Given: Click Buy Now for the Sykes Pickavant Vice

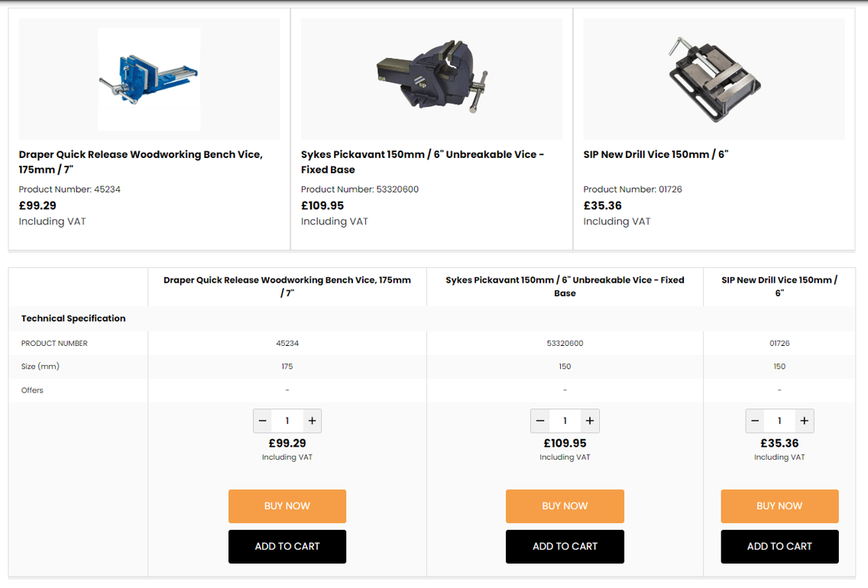Looking at the screenshot, I should [565, 506].
